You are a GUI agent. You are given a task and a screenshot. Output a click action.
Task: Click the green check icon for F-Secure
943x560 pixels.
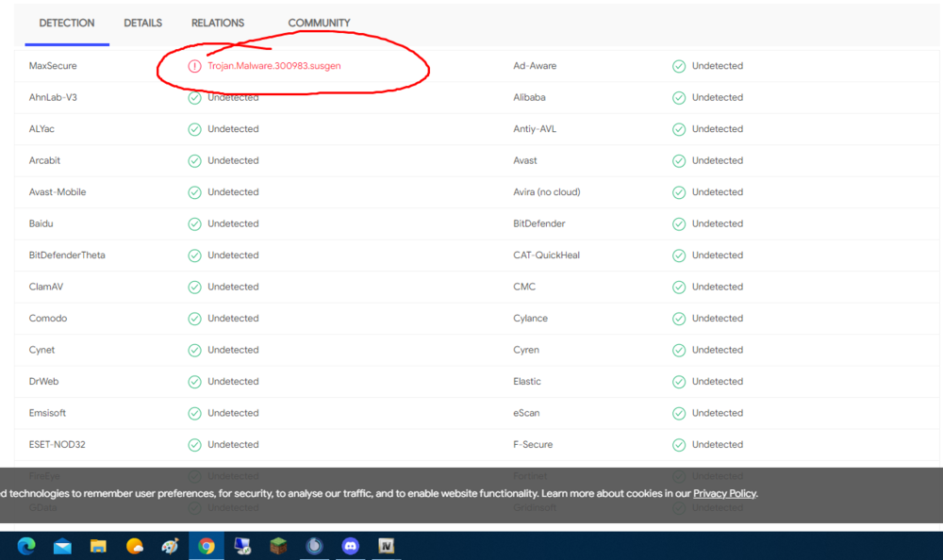click(679, 444)
